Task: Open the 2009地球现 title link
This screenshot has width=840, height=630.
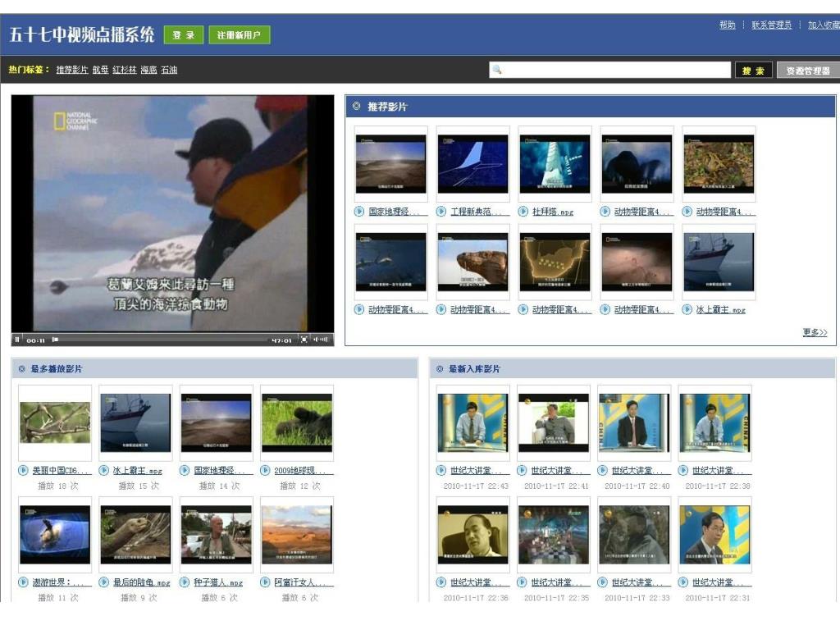Action: click(x=304, y=470)
